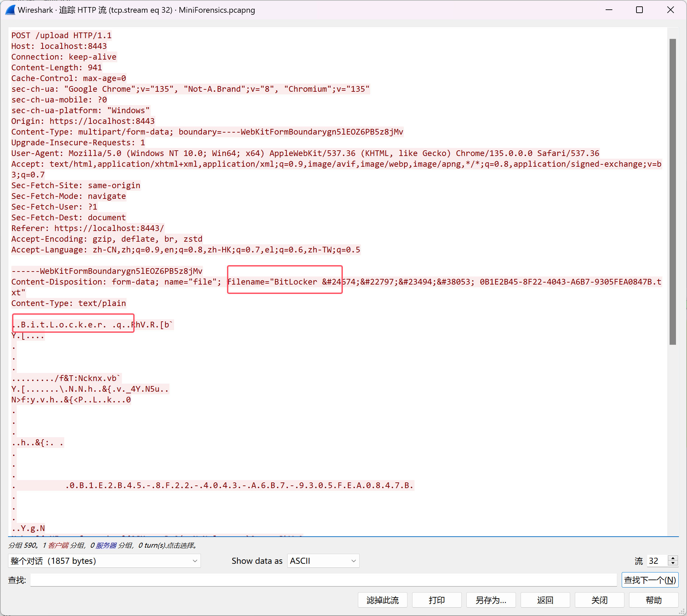This screenshot has height=616, width=687.
Task: Click the POST /upload HTTP/1.1 request line
Action: tap(61, 35)
